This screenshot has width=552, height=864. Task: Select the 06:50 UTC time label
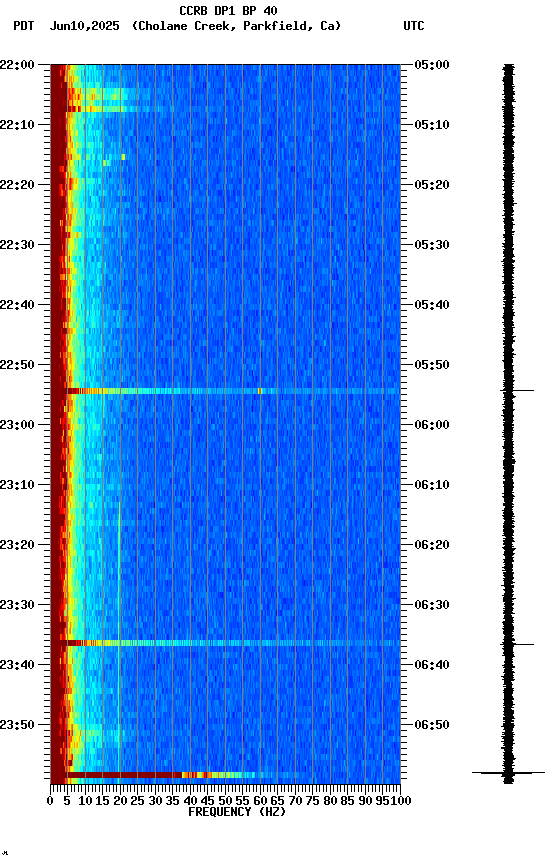432,725
